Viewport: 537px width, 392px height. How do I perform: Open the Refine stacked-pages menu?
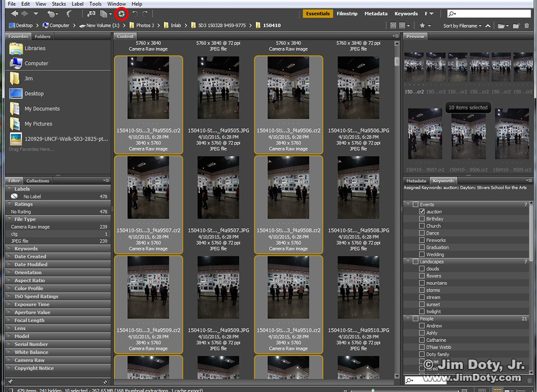[x=106, y=14]
